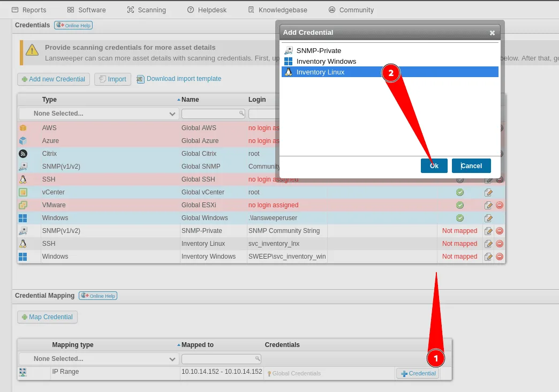Click Map Credential button
This screenshot has height=392, width=559.
[48, 317]
